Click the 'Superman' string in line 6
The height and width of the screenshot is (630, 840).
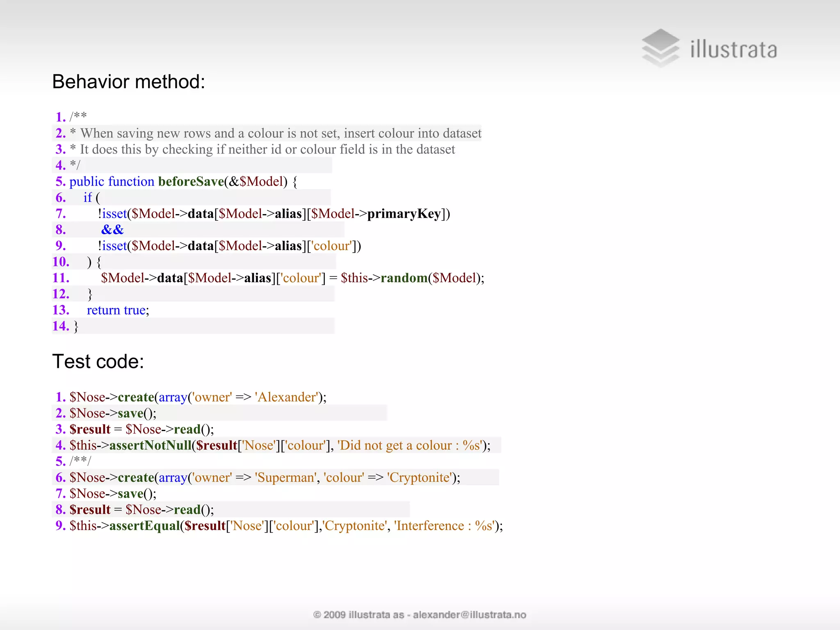click(285, 477)
